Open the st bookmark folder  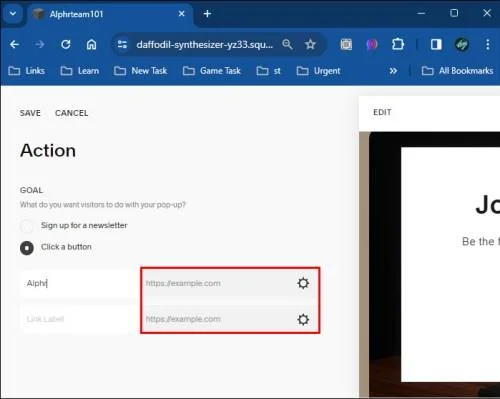click(268, 71)
